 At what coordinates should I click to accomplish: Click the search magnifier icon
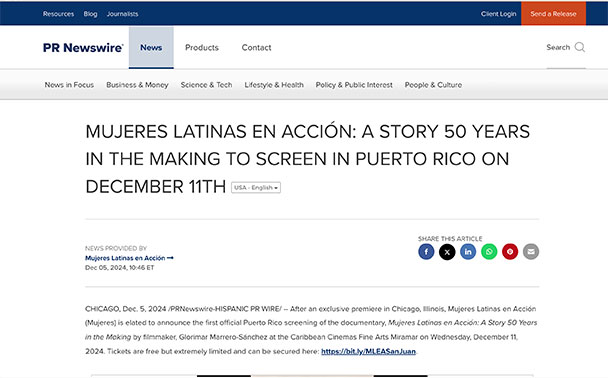pyautogui.click(x=580, y=47)
